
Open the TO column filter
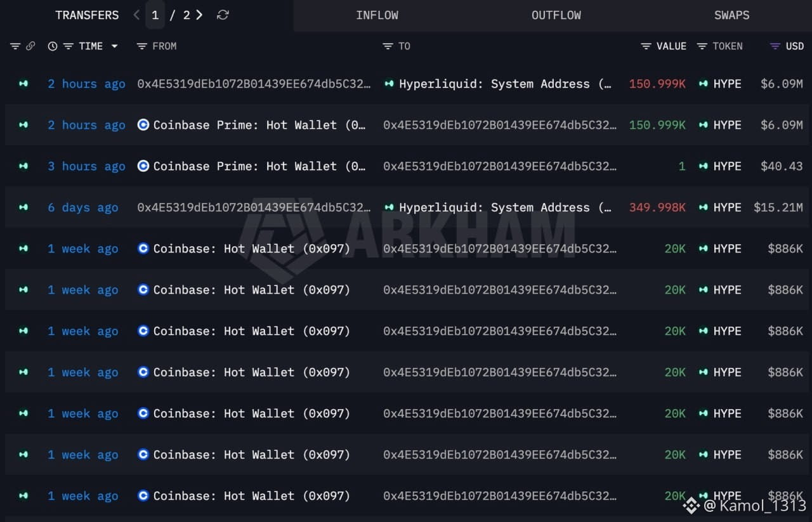point(388,46)
